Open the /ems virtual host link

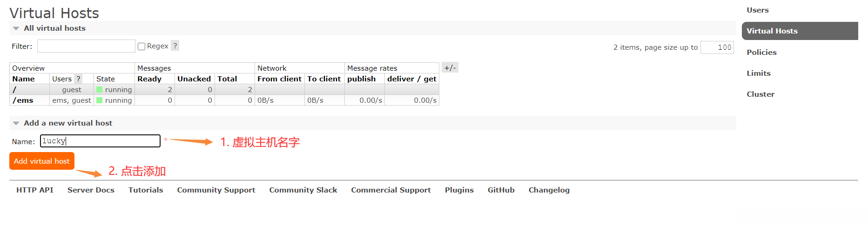tap(23, 100)
